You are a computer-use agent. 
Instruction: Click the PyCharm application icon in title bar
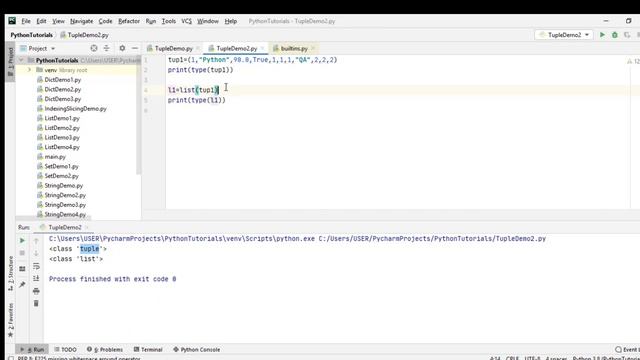click(x=12, y=21)
